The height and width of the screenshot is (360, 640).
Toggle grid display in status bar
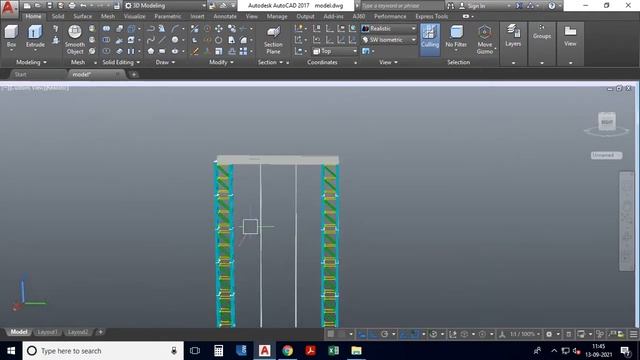(x=331, y=334)
